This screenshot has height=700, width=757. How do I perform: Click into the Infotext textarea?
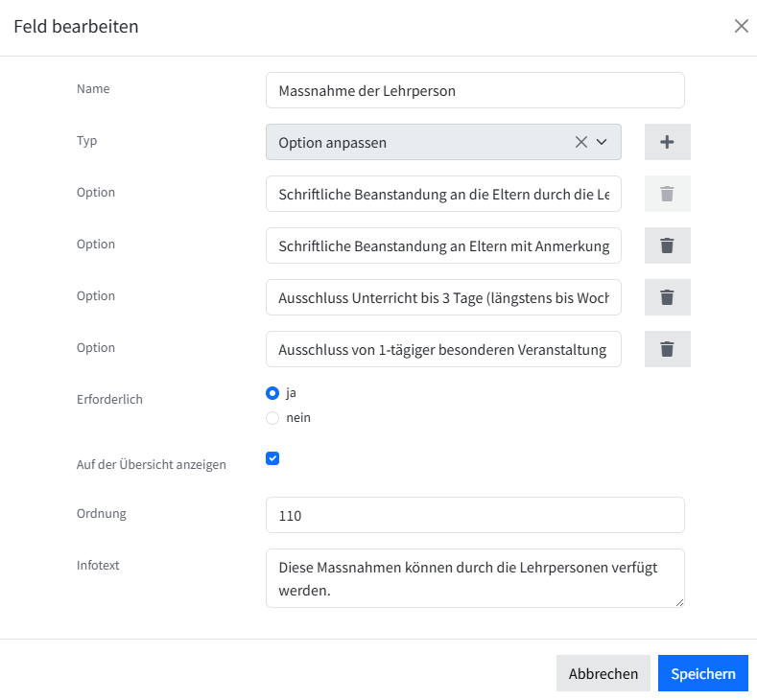[x=475, y=578]
